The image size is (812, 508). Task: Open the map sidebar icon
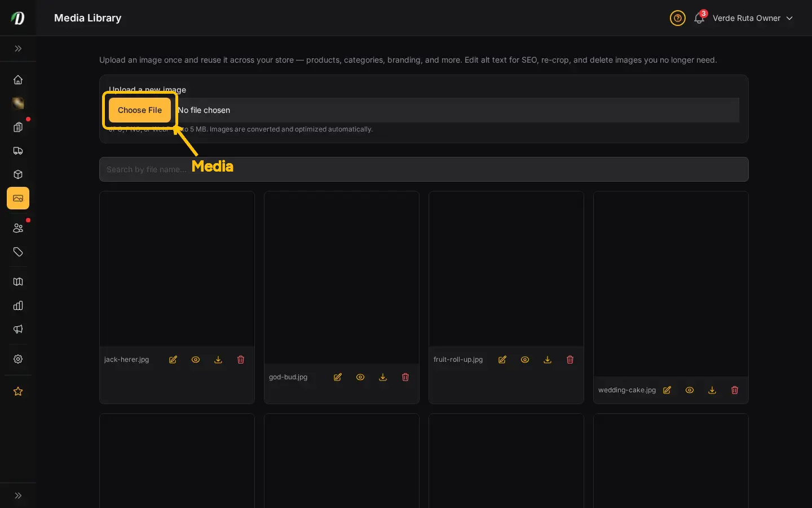[18, 282]
